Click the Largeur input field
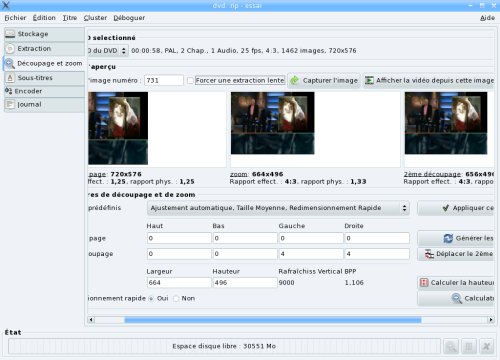 [179, 283]
